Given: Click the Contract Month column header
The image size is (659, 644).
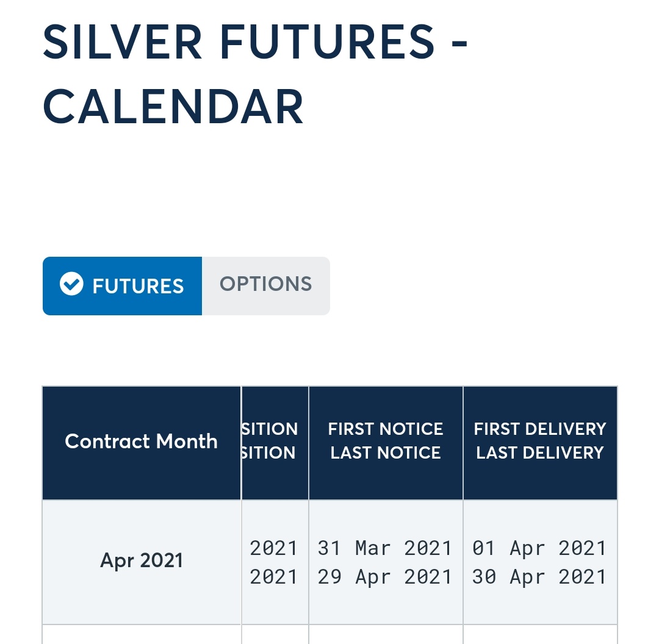Looking at the screenshot, I should (x=141, y=442).
